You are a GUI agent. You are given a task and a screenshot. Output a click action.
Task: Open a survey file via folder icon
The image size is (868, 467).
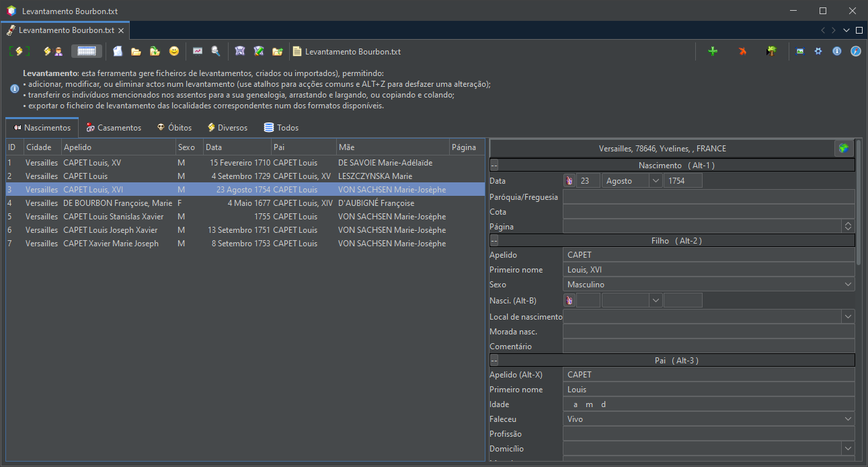pyautogui.click(x=136, y=51)
